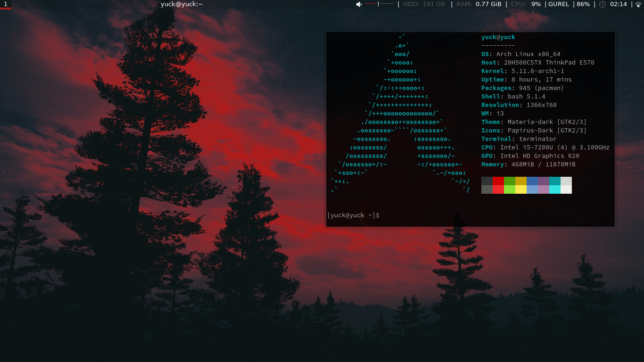
Task: Switch to workspace 1 in the i3 bar
Action: click(x=6, y=4)
